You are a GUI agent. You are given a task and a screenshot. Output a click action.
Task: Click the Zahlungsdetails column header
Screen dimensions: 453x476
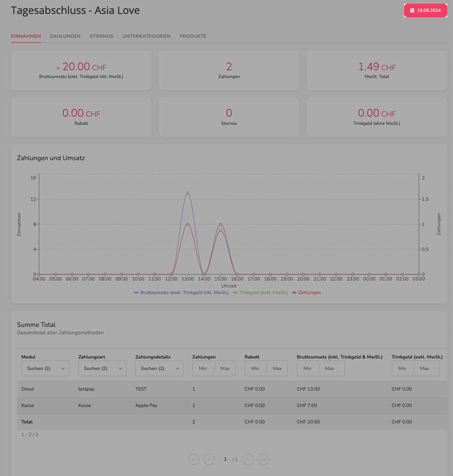click(x=153, y=357)
